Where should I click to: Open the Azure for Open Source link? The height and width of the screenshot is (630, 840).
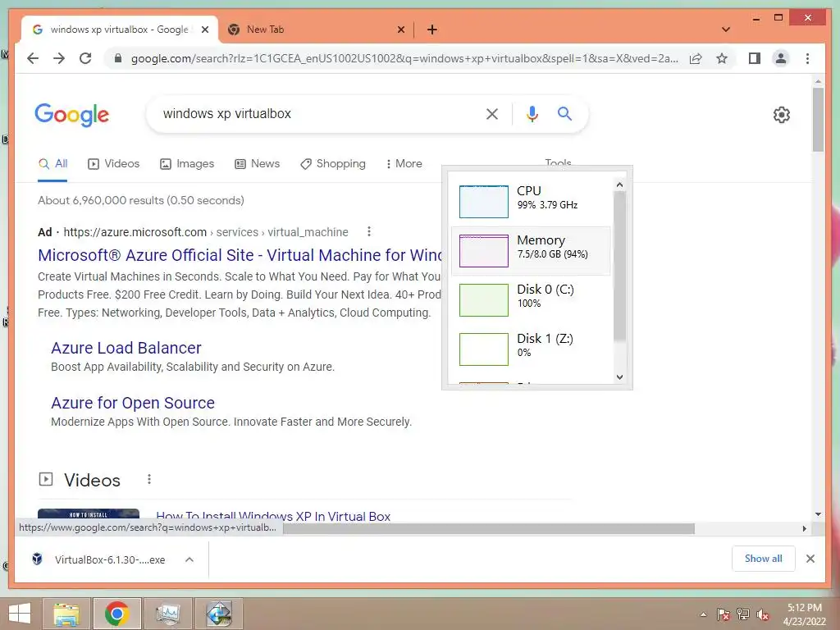tap(133, 403)
